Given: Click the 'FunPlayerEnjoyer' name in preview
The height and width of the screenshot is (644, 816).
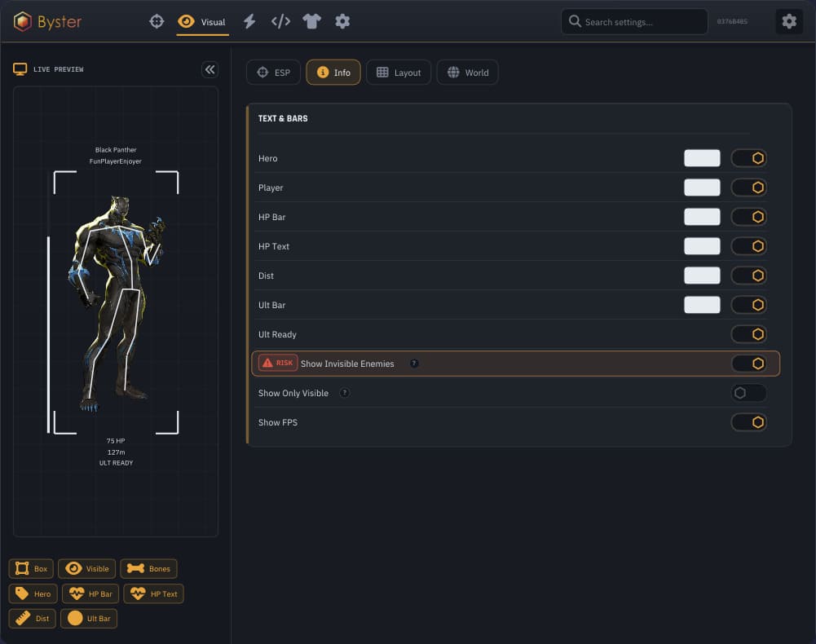Looking at the screenshot, I should (x=116, y=161).
